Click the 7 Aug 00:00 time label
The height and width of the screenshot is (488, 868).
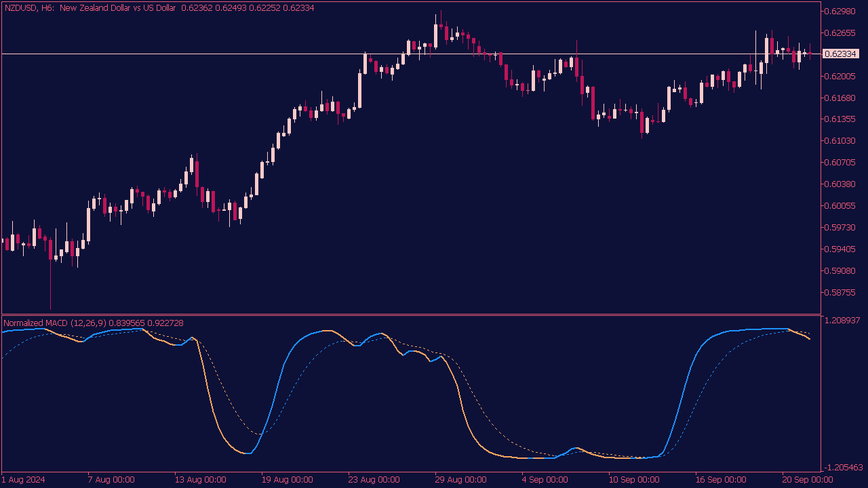click(x=111, y=480)
